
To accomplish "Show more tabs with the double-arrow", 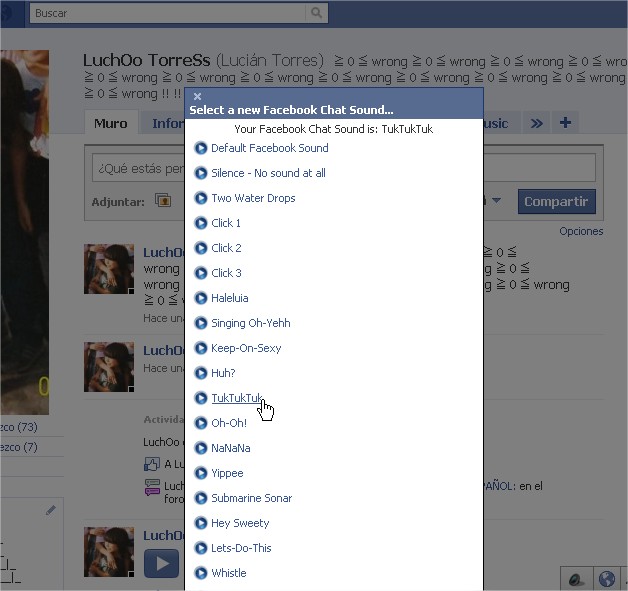I will [x=537, y=123].
